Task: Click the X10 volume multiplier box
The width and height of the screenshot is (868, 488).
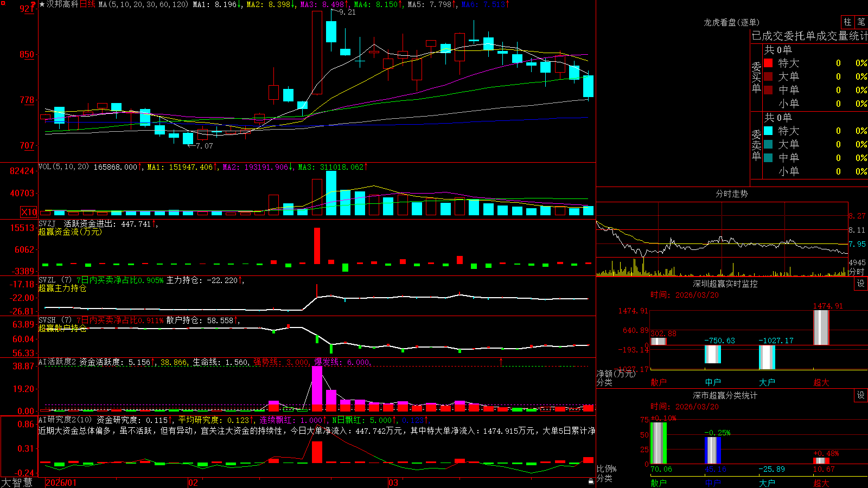Action: 29,212
